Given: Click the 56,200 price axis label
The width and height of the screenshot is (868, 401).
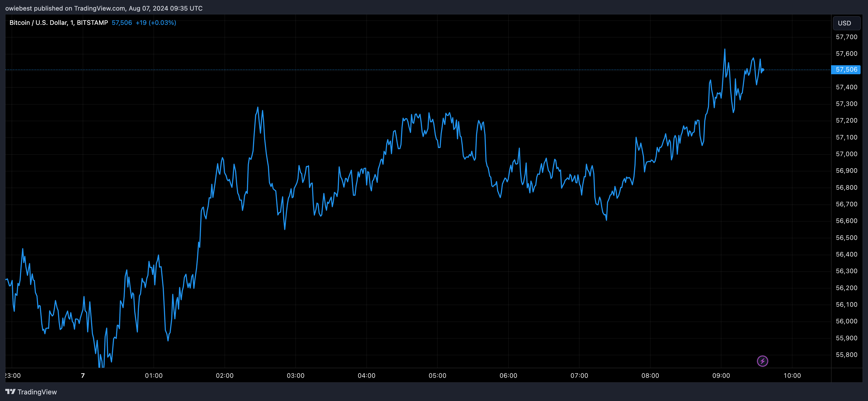Looking at the screenshot, I should [x=846, y=288].
